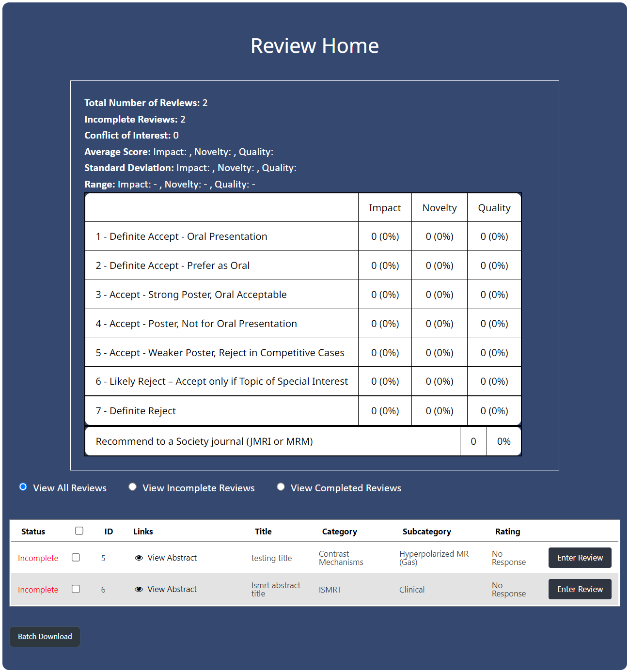629x672 pixels.
Task: Click the Title column header
Action: (x=263, y=532)
